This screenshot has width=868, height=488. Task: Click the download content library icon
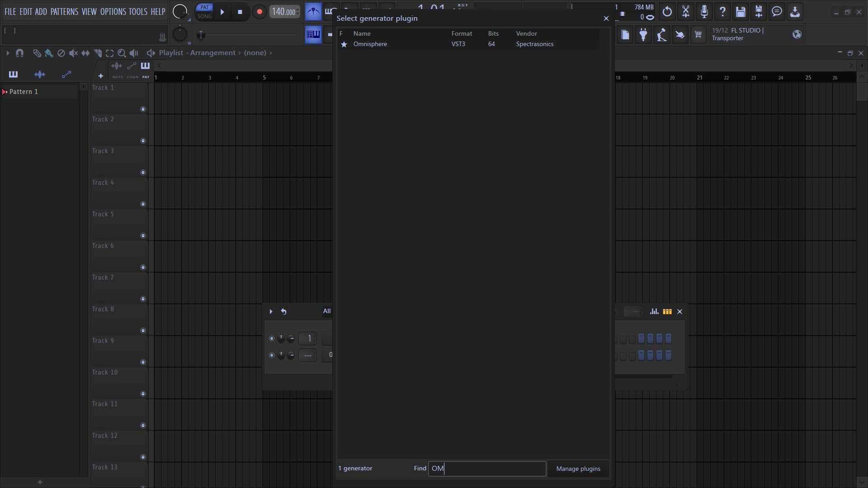coord(795,12)
